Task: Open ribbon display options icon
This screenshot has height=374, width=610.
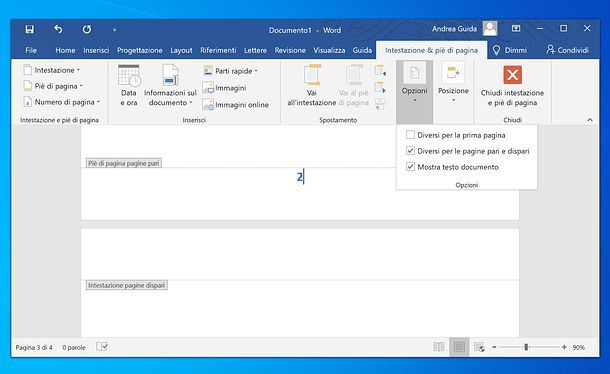Action: tap(516, 28)
